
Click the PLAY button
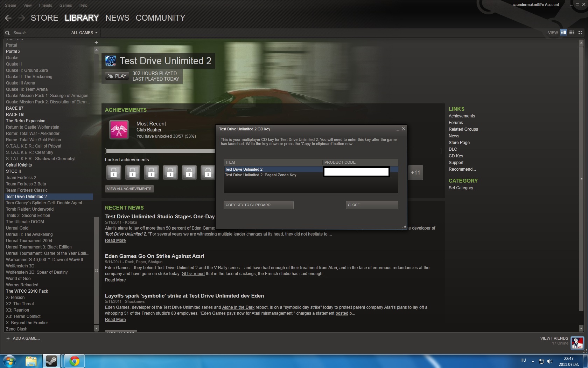[x=117, y=76]
